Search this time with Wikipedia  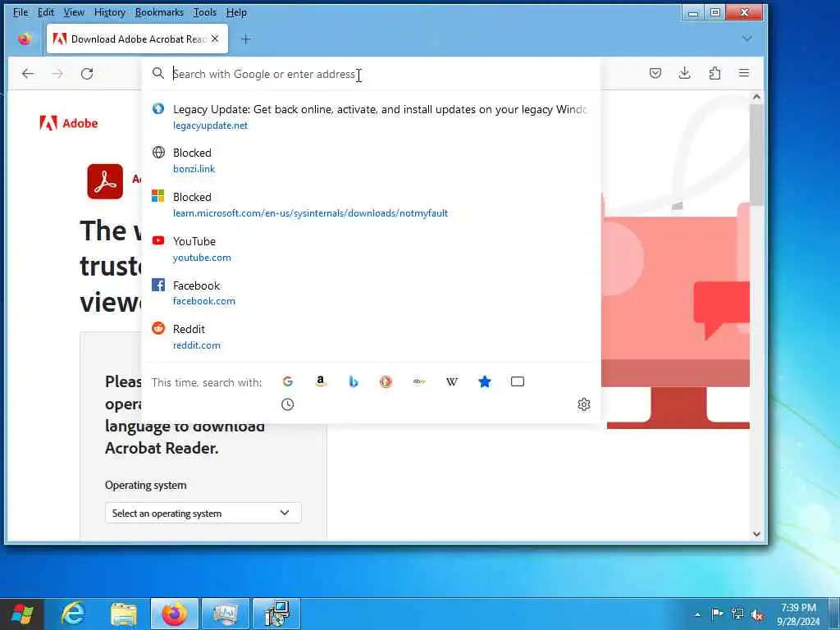pos(452,381)
